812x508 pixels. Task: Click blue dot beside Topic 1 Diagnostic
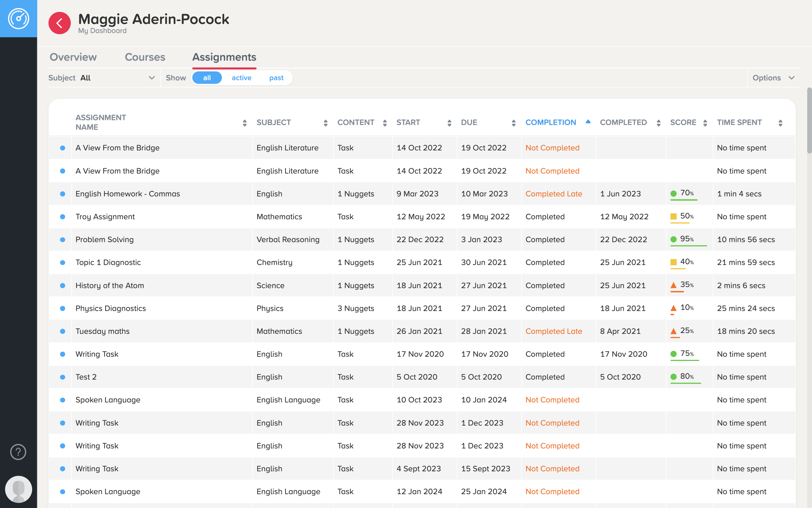[x=62, y=262]
